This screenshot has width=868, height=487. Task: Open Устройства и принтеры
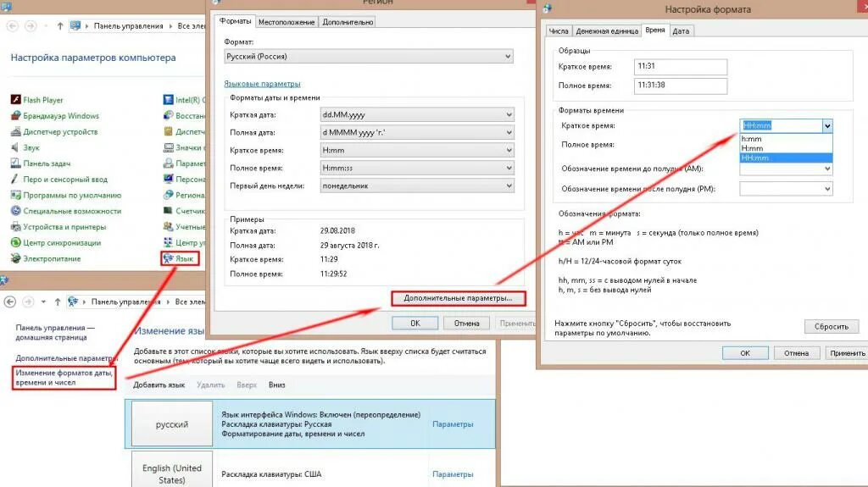point(58,227)
